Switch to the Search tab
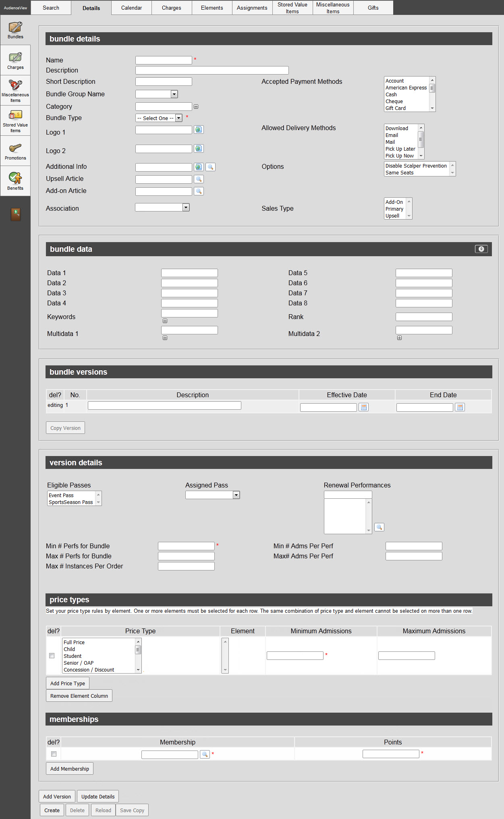This screenshot has height=819, width=504. pyautogui.click(x=51, y=8)
